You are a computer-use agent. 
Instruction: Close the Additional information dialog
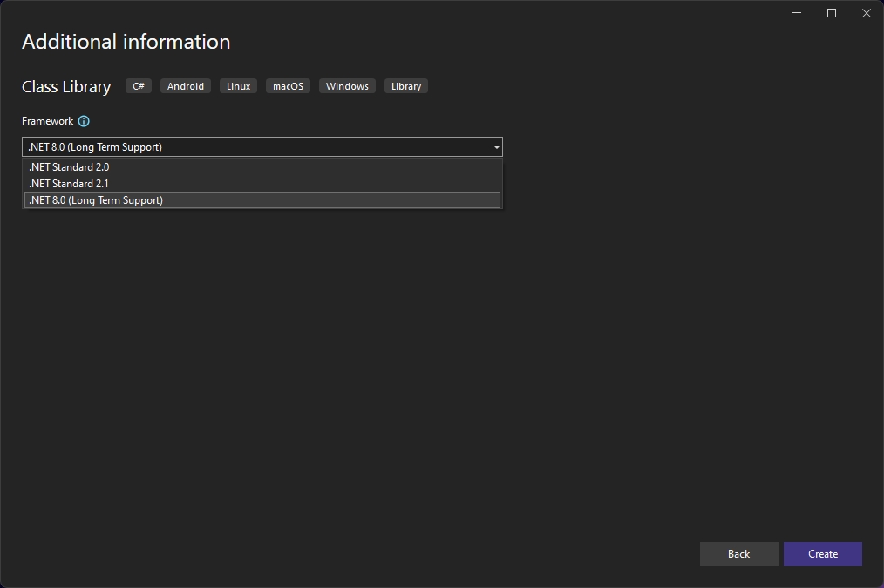(x=866, y=13)
